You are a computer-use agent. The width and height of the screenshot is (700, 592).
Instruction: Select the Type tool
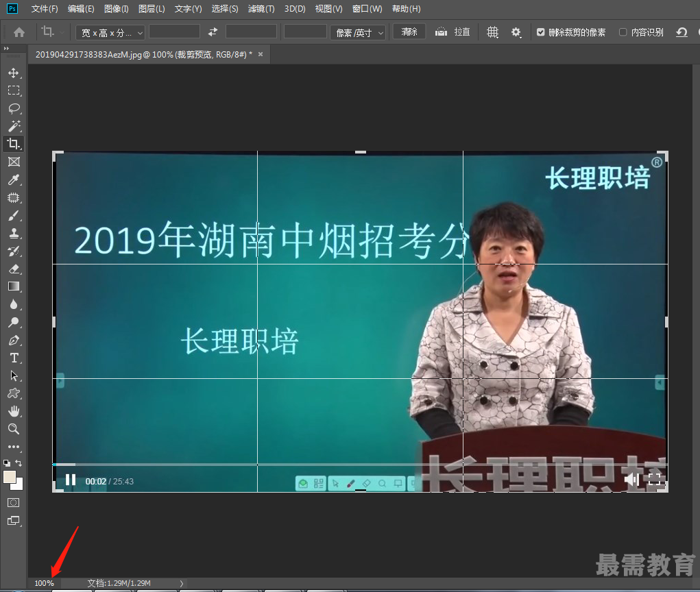(14, 358)
